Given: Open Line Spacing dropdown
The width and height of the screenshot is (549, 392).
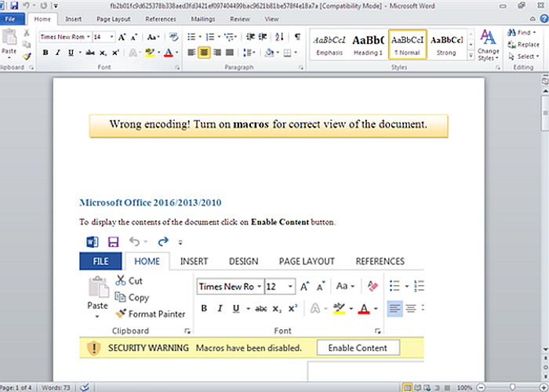Looking at the screenshot, I should 249,53.
